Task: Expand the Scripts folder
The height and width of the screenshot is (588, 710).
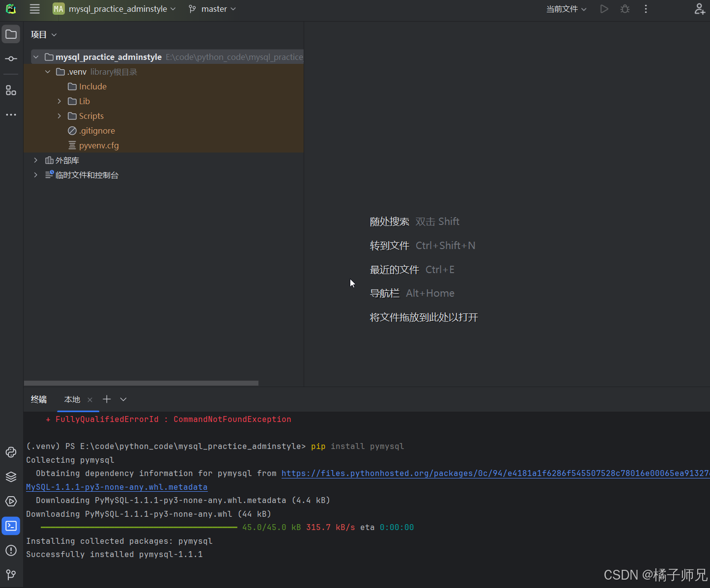Action: coord(59,116)
